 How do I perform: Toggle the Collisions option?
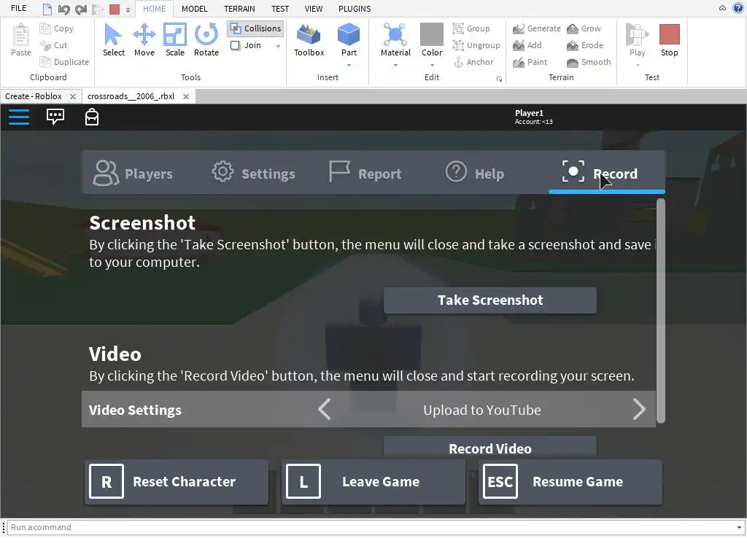point(256,28)
